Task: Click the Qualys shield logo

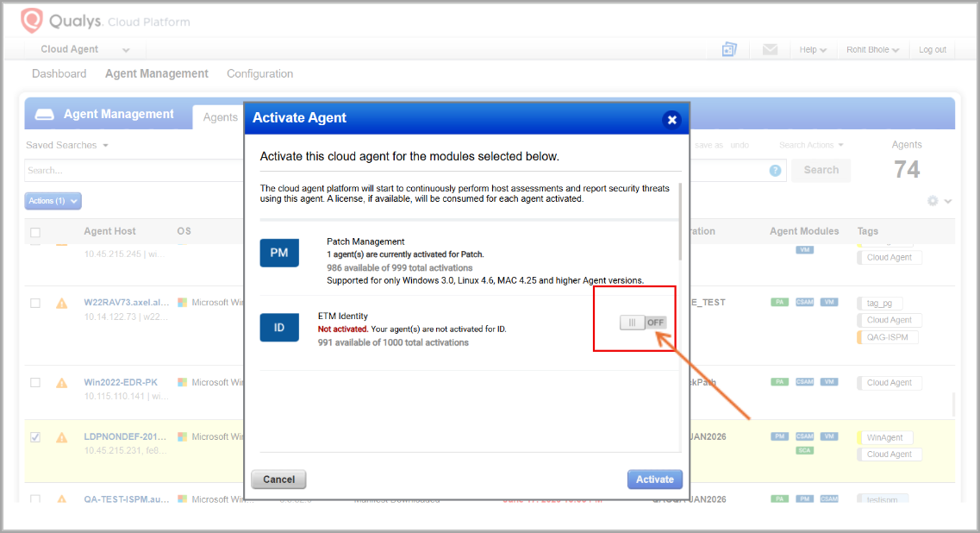Action: point(31,21)
